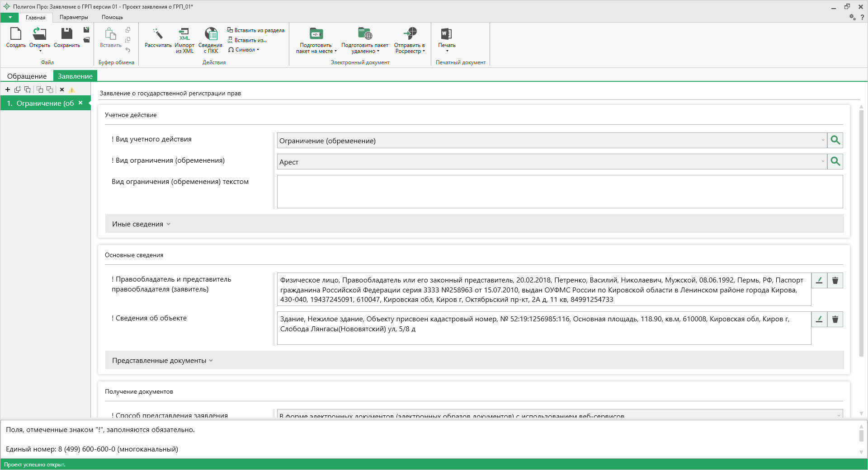Click magnifier next to Арест field

pyautogui.click(x=835, y=162)
